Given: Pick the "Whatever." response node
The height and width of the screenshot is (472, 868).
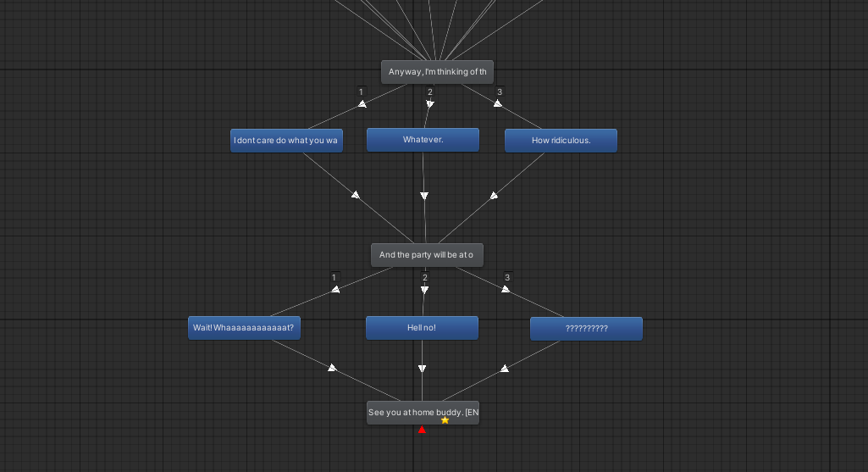Looking at the screenshot, I should pyautogui.click(x=423, y=140).
